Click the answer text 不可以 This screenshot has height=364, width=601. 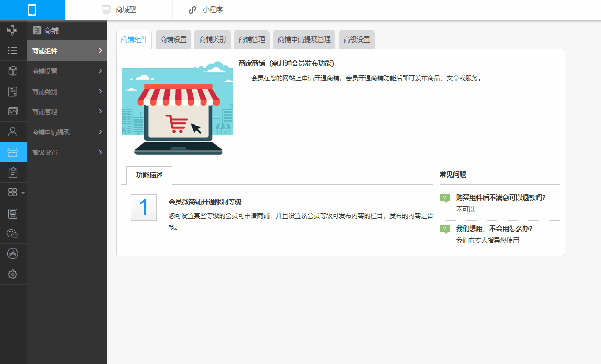pyautogui.click(x=465, y=209)
